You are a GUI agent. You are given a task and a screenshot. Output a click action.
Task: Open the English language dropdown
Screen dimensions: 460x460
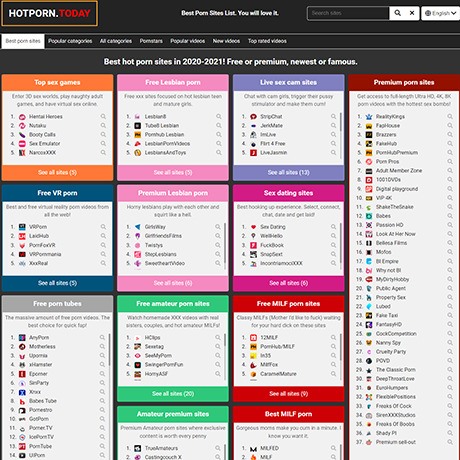[441, 13]
